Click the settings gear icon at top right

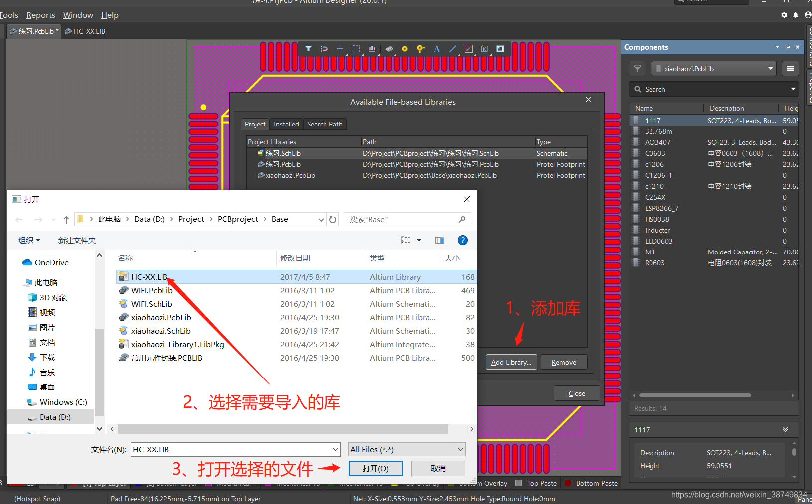pos(784,15)
